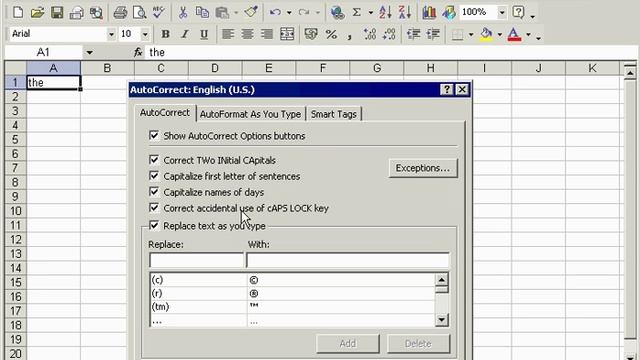Click the formula bar containing 'the'
The image size is (640, 360).
392,52
